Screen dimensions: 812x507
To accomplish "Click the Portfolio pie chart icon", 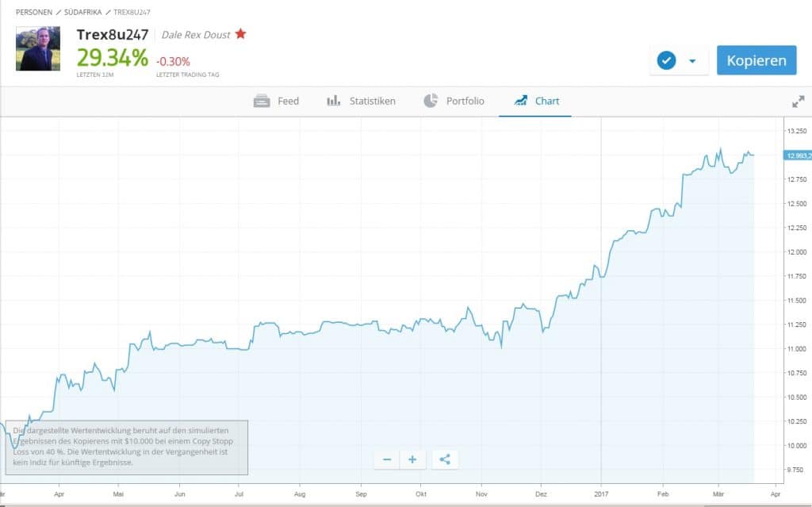I will [x=431, y=101].
